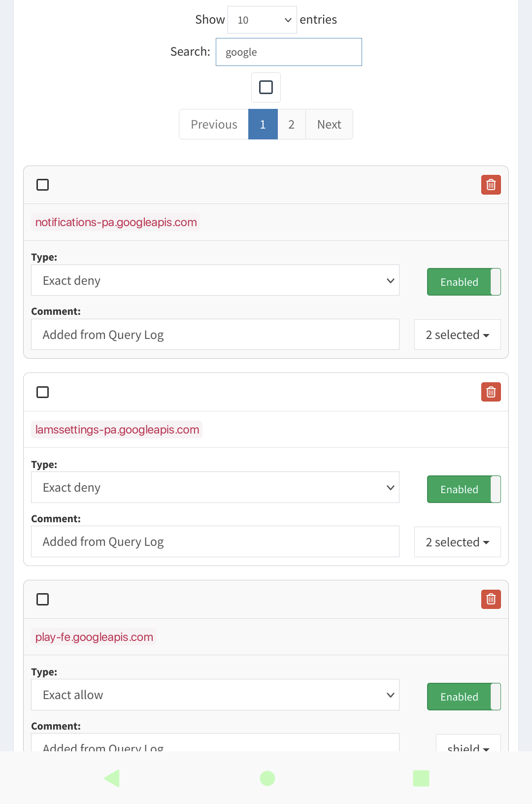The width and height of the screenshot is (532, 804).
Task: Tick the select-all checkbox below search
Action: 266,87
